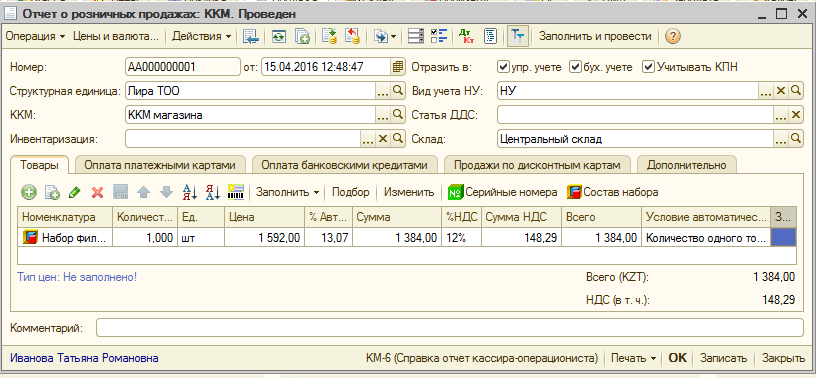Viewport: 816px width, 378px height.
Task: Open the calendar picker beside the date
Action: [398, 67]
